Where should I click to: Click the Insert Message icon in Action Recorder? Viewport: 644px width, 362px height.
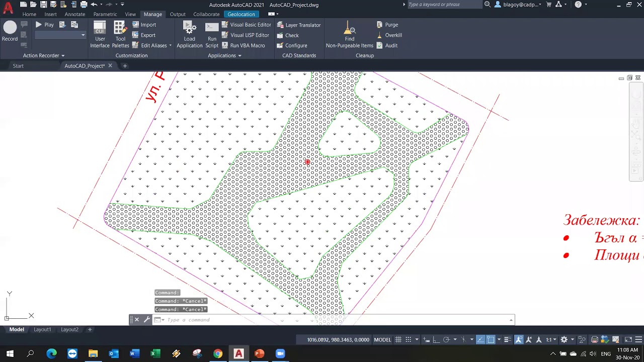(x=24, y=24)
